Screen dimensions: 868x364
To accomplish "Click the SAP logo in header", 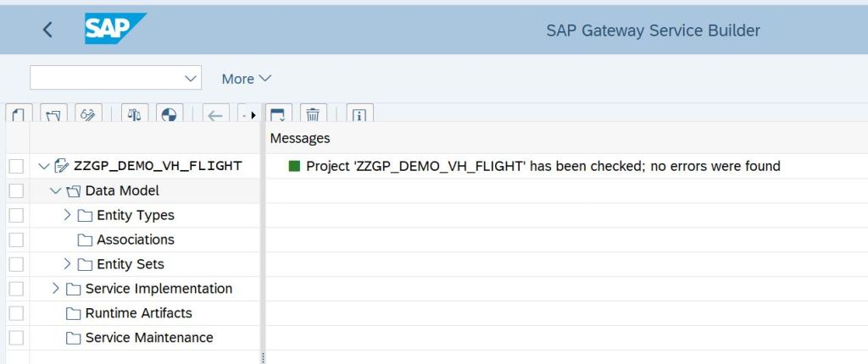I will [115, 30].
